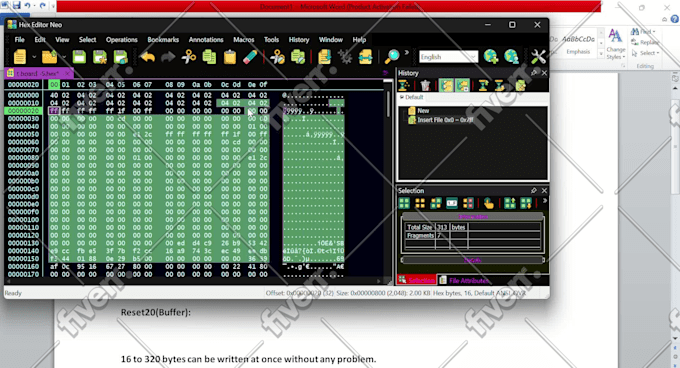Click the grid with up arrow Selection icon
The image size is (680, 368).
click(510, 203)
